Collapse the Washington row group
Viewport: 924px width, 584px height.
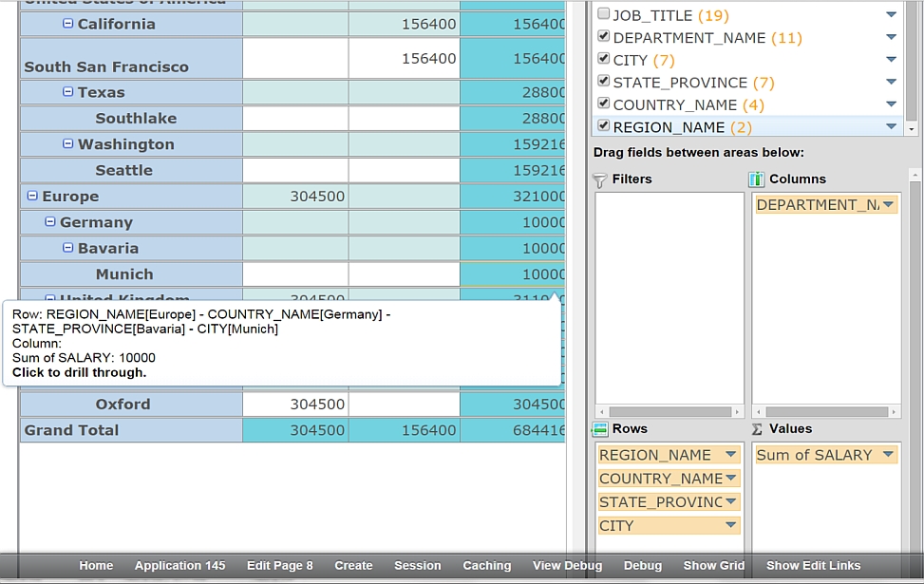pyautogui.click(x=68, y=143)
